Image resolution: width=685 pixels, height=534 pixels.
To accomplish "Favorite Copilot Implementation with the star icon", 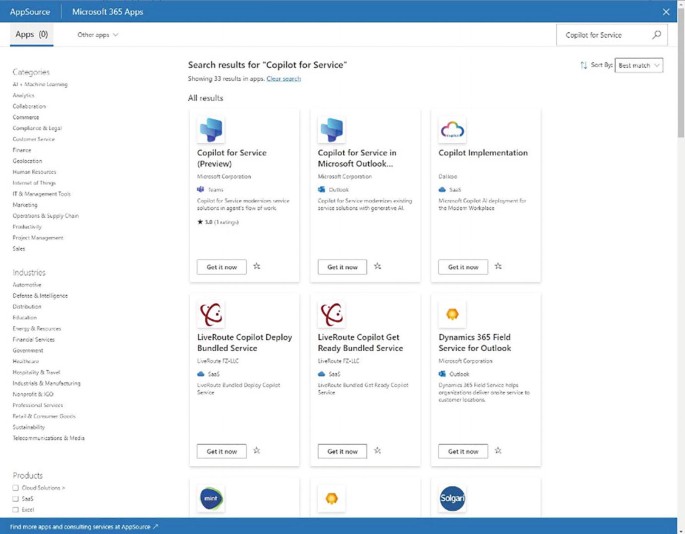I will [498, 266].
